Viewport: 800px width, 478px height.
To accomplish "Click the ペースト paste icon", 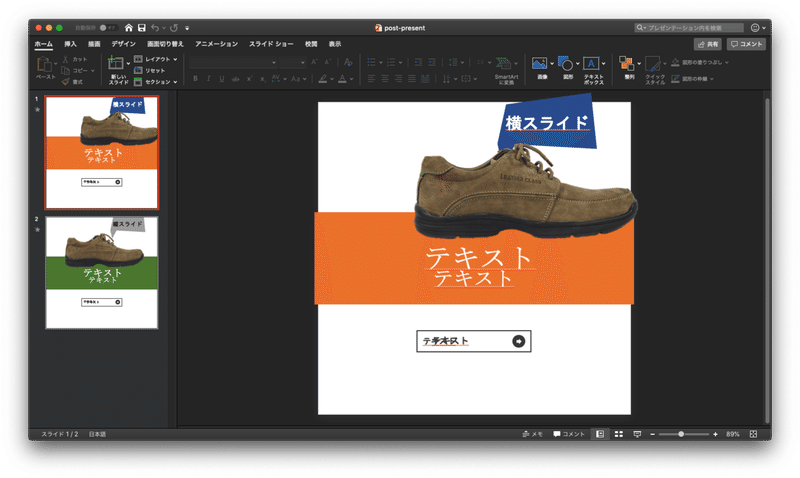I will tap(44, 64).
